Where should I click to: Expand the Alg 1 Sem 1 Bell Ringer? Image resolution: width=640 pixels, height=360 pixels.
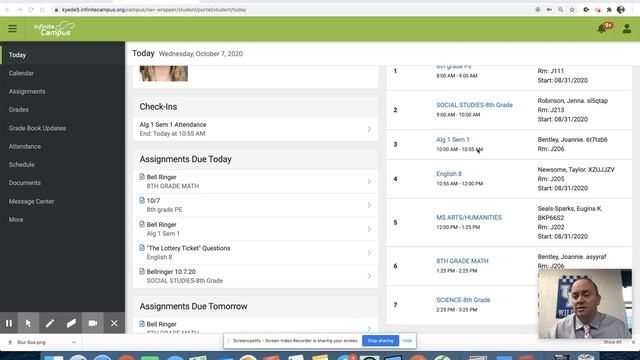coord(256,229)
